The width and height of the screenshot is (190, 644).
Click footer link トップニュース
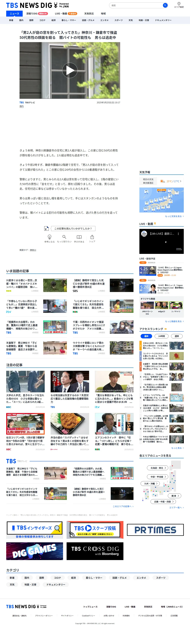pos(90,606)
